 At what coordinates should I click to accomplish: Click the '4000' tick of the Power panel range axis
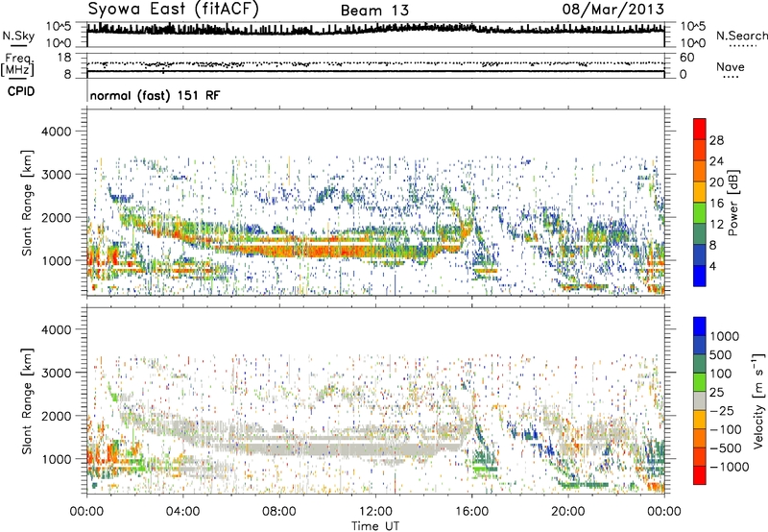tap(57, 132)
